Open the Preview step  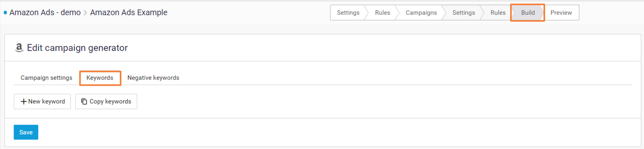pos(561,12)
